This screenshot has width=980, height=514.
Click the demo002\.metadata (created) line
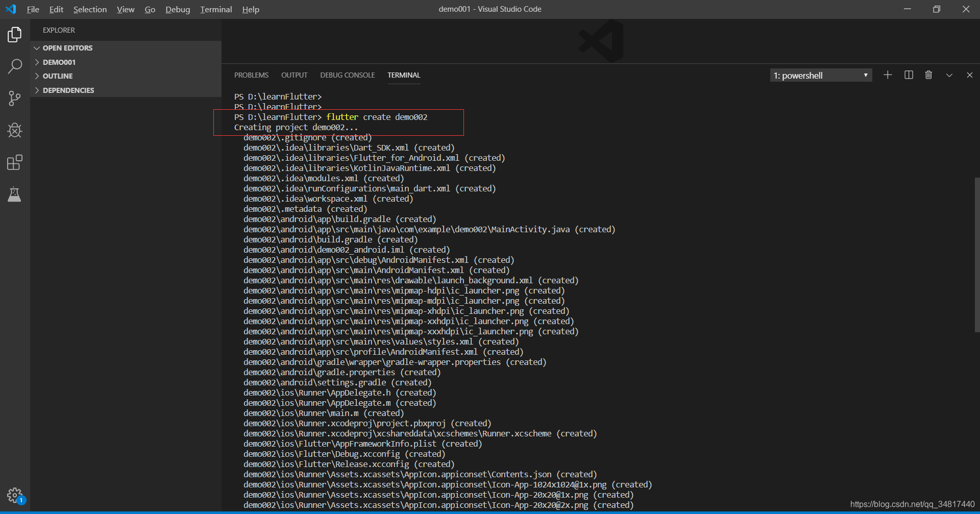point(305,209)
